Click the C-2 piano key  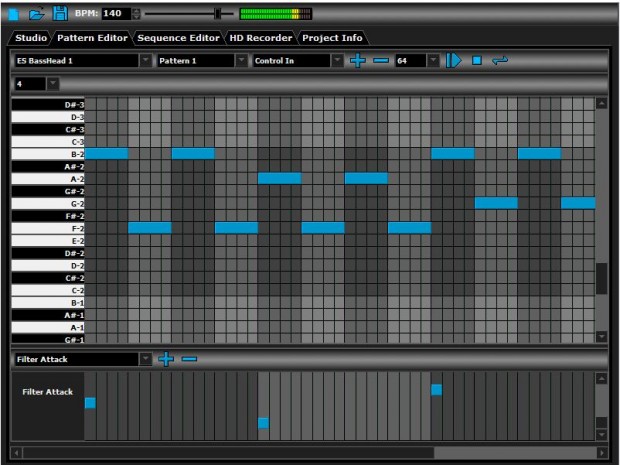(48, 290)
